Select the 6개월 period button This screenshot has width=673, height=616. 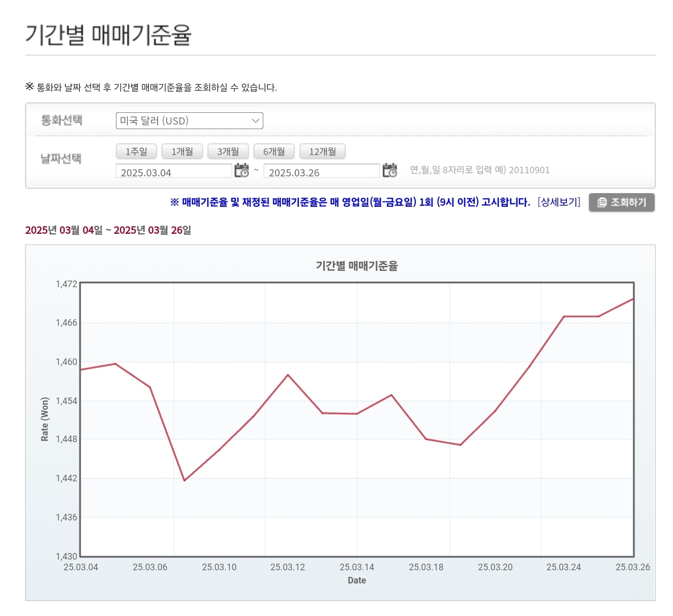pos(274,151)
